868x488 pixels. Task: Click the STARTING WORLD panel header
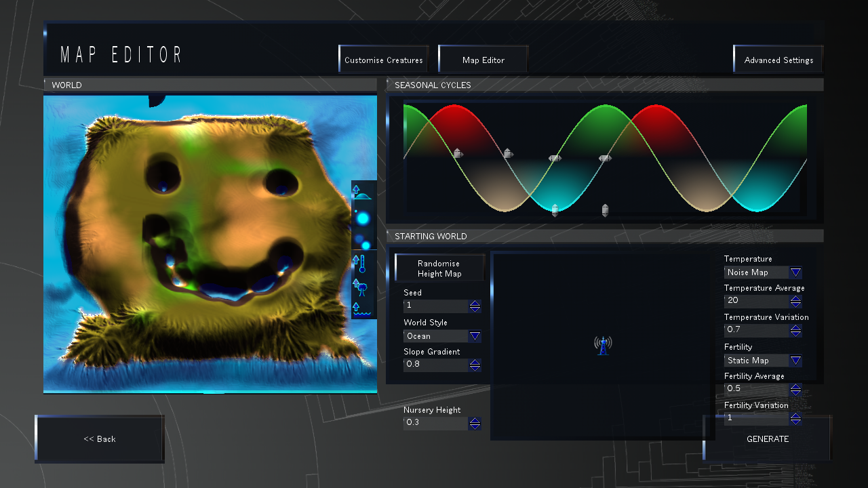point(605,237)
